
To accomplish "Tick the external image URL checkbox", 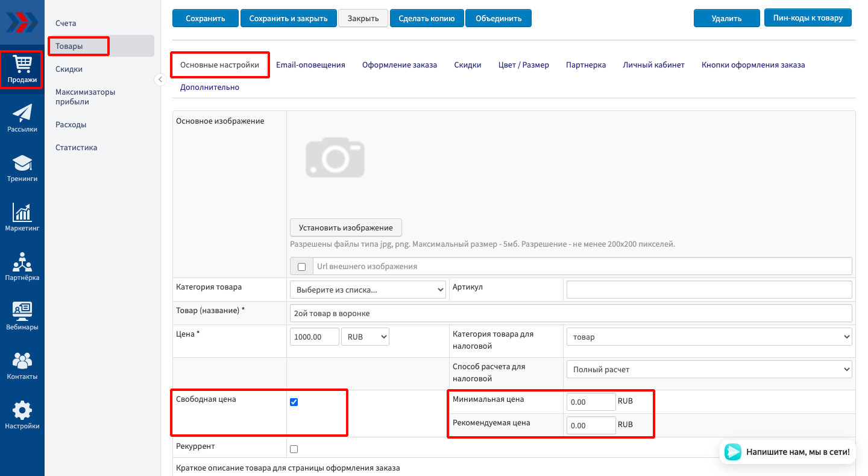I will click(302, 267).
